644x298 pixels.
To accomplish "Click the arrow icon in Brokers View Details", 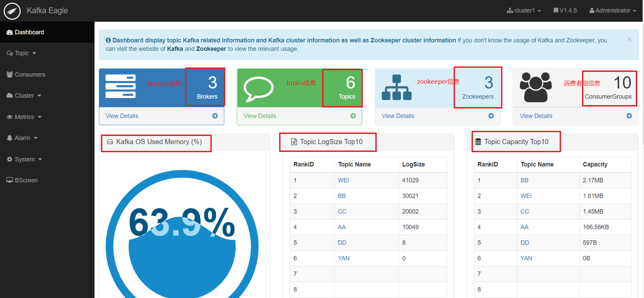I will (x=215, y=116).
